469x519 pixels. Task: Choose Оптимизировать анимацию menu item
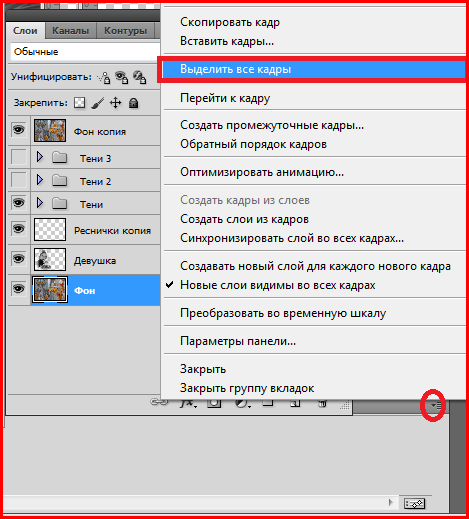[x=262, y=172]
